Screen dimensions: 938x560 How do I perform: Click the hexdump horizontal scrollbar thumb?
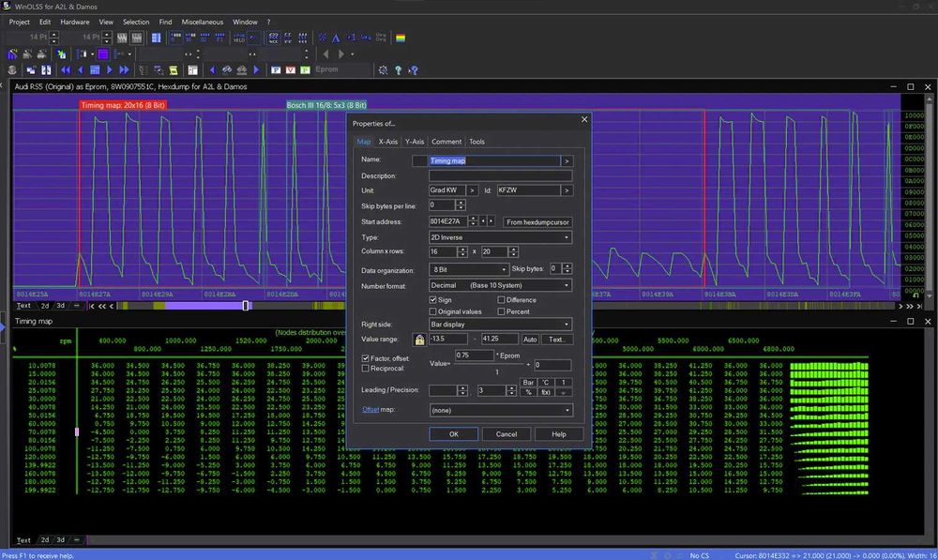(245, 306)
